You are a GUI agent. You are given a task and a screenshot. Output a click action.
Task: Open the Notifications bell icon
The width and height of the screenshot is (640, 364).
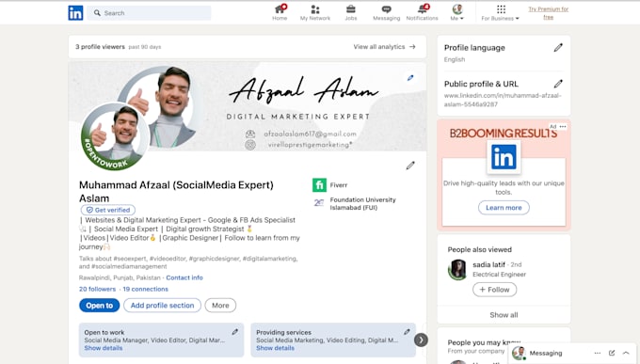tap(422, 12)
